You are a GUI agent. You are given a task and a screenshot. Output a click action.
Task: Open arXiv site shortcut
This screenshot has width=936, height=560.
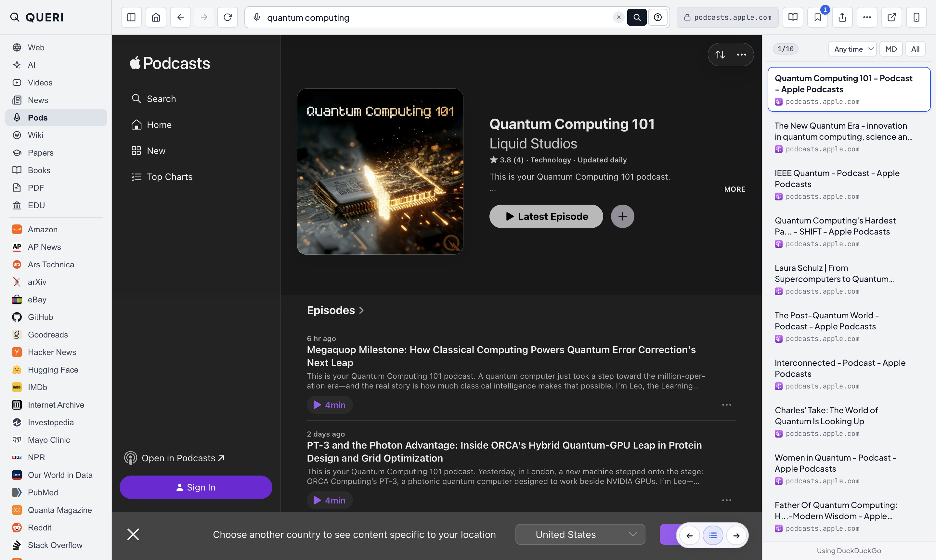(x=56, y=282)
